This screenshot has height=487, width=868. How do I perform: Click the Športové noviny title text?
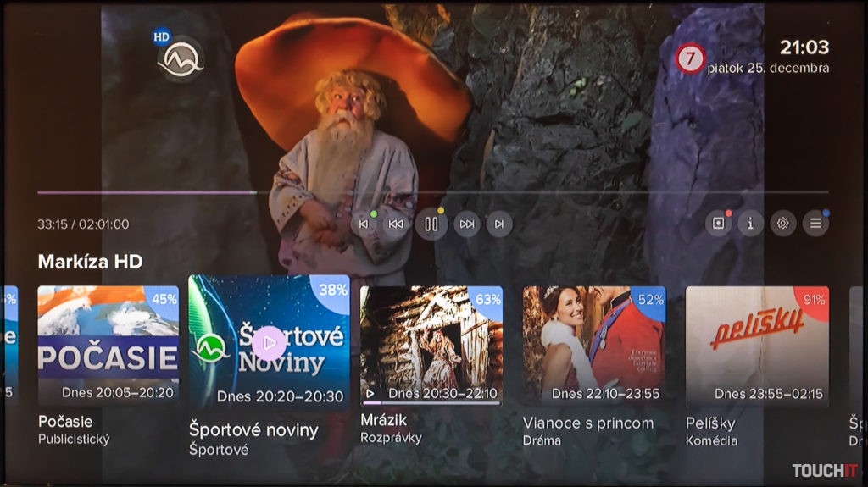point(253,430)
